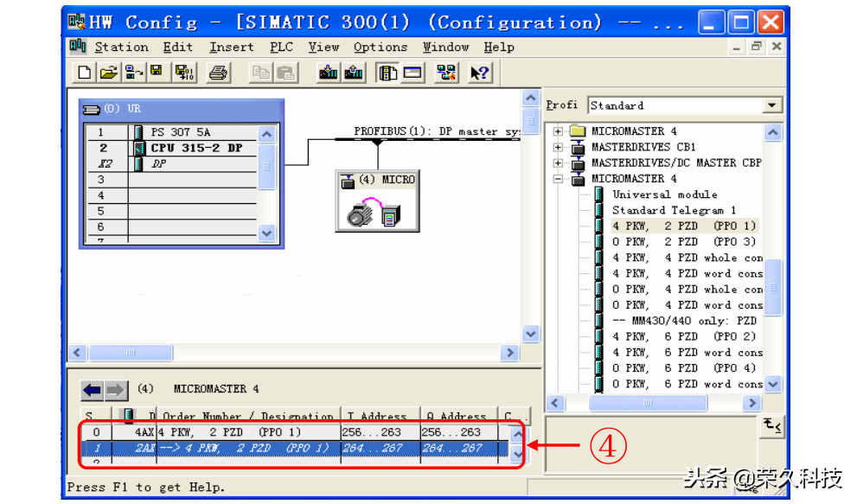This screenshot has width=857, height=504.
Task: Open the Profile Standard dropdown
Action: coord(771,105)
